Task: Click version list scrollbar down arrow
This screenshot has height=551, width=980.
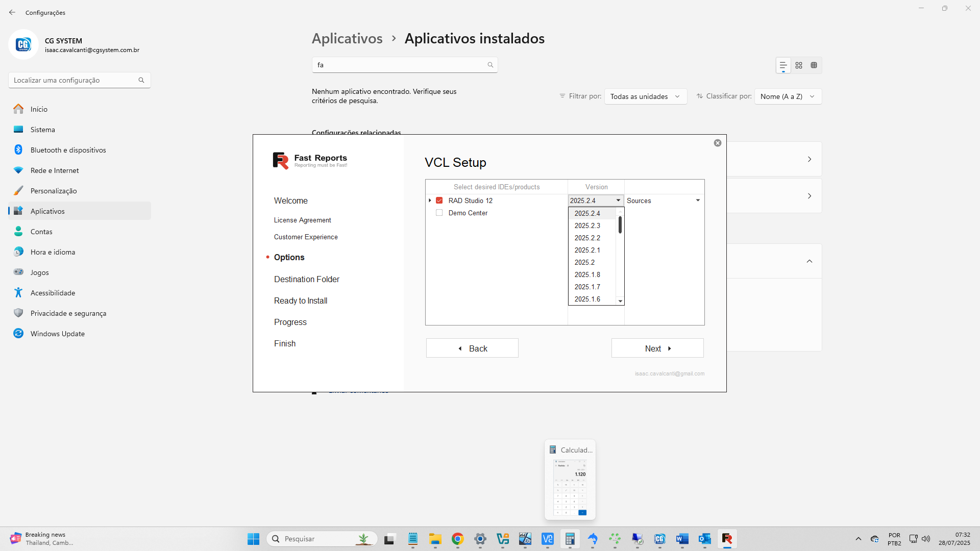Action: (x=620, y=301)
